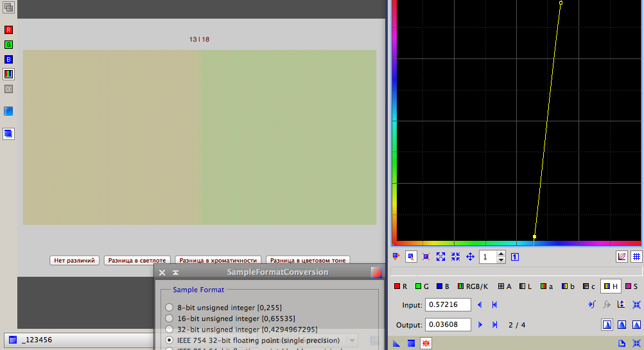The width and height of the screenshot is (644, 350).
Task: Click the 'Разница в хроматичности' button
Action: [218, 261]
